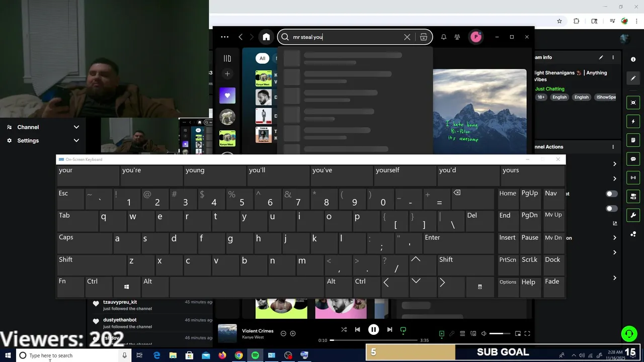Screen dimensions: 644x362
Task: Mute Spotify volume
Action: point(484,333)
